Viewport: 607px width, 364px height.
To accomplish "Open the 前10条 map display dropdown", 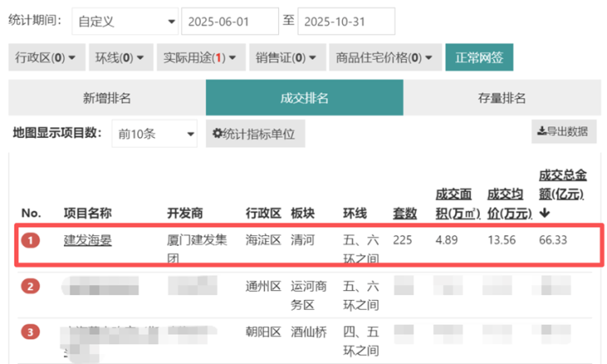I will tap(154, 134).
